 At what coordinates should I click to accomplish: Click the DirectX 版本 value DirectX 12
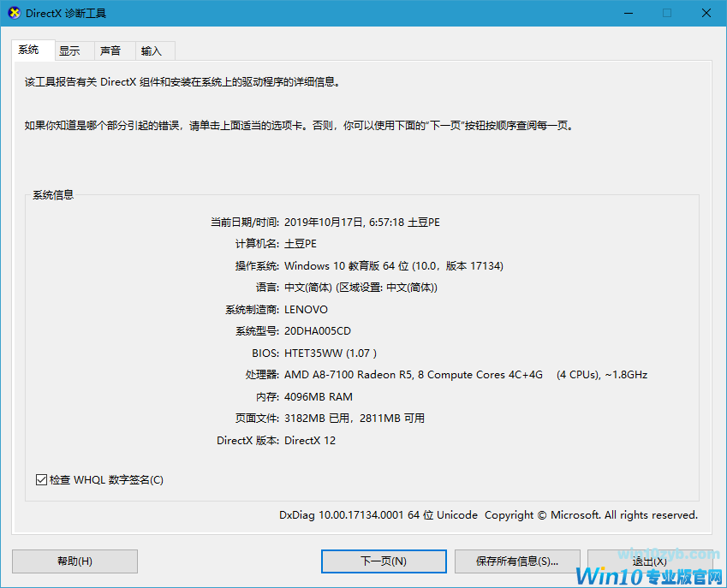coord(310,441)
